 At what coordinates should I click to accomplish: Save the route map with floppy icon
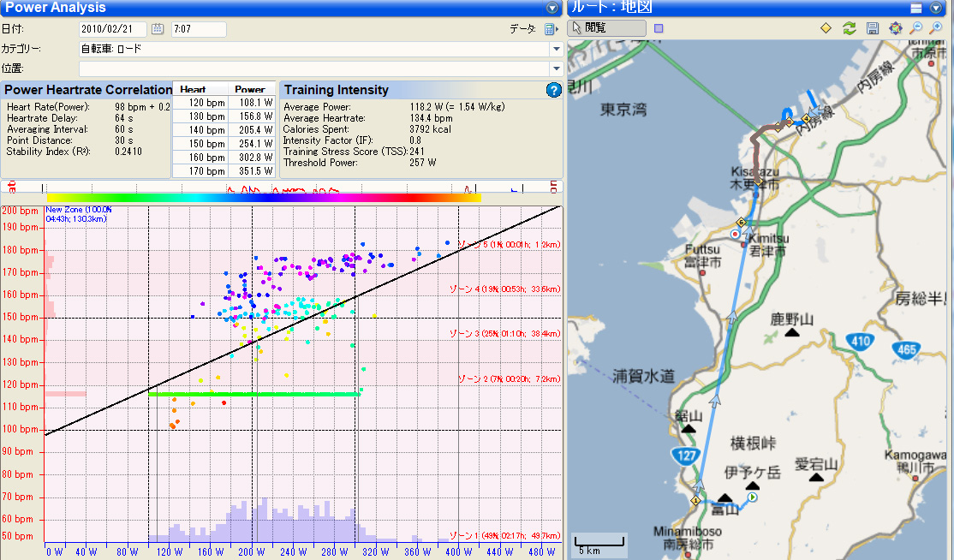point(872,28)
